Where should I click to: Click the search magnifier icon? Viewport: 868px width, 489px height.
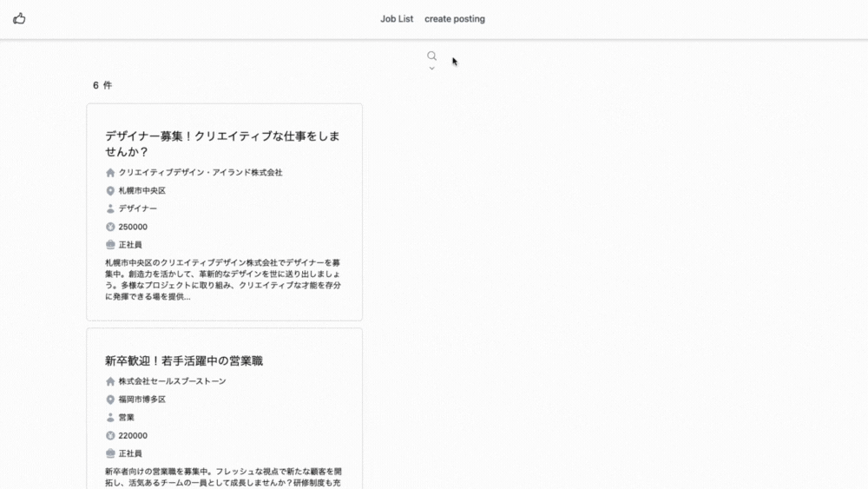(431, 56)
